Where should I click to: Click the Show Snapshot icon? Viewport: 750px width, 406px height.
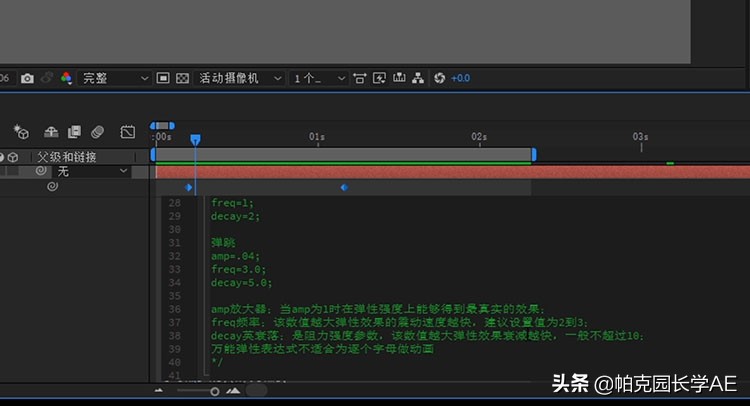coord(46,78)
